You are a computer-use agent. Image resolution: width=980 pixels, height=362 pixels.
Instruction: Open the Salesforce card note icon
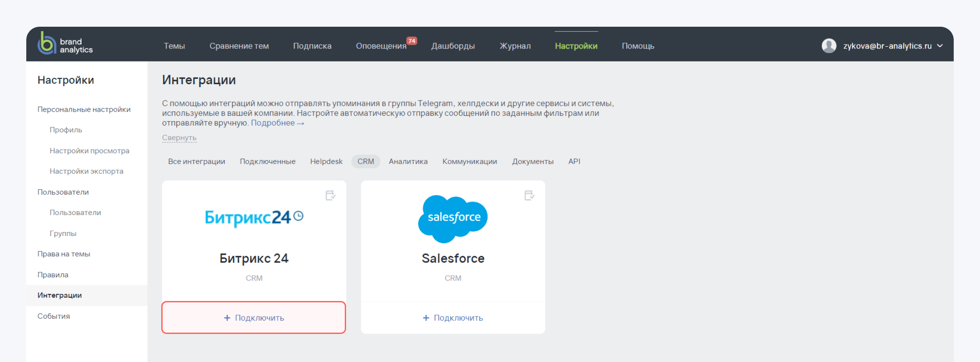coord(529,195)
